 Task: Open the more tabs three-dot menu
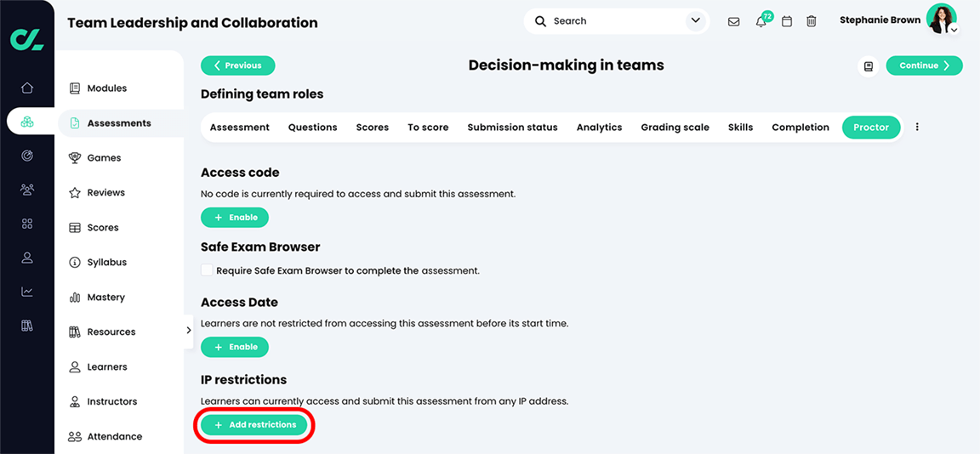(917, 128)
